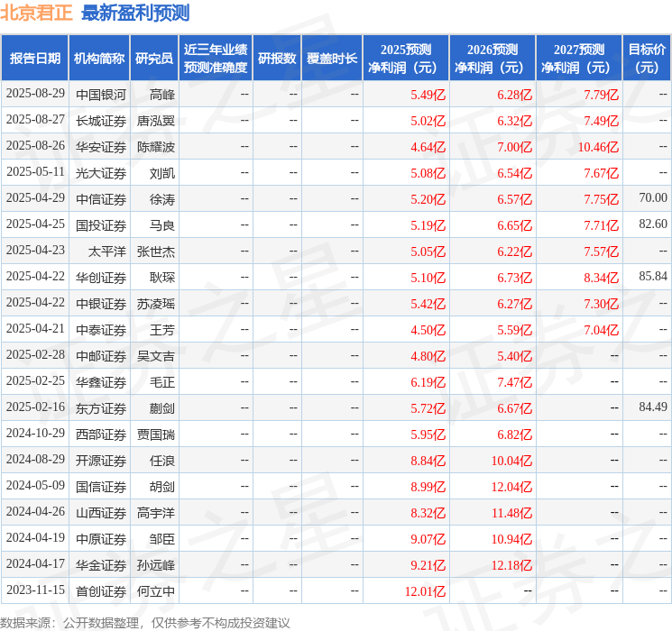Click the 最新盈利预测 heading text
This screenshot has width=672, height=631.
point(135,13)
